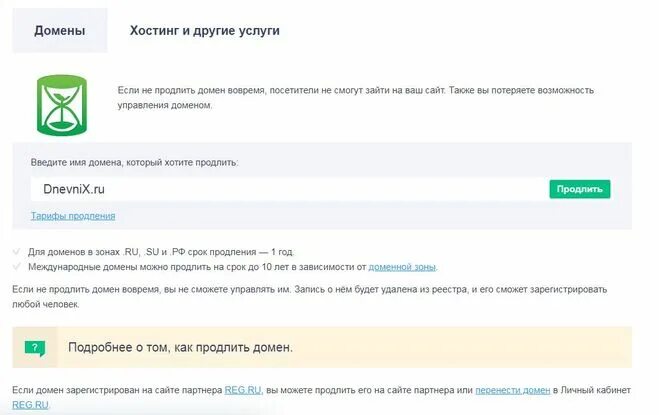Click checkmark beside international domains note
This screenshot has height=415, width=659.
(17, 267)
